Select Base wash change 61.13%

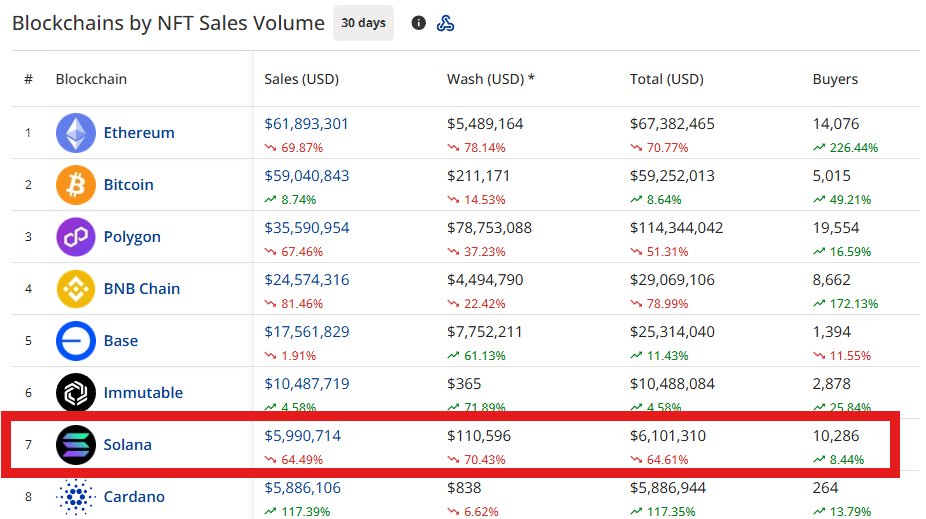(x=484, y=355)
